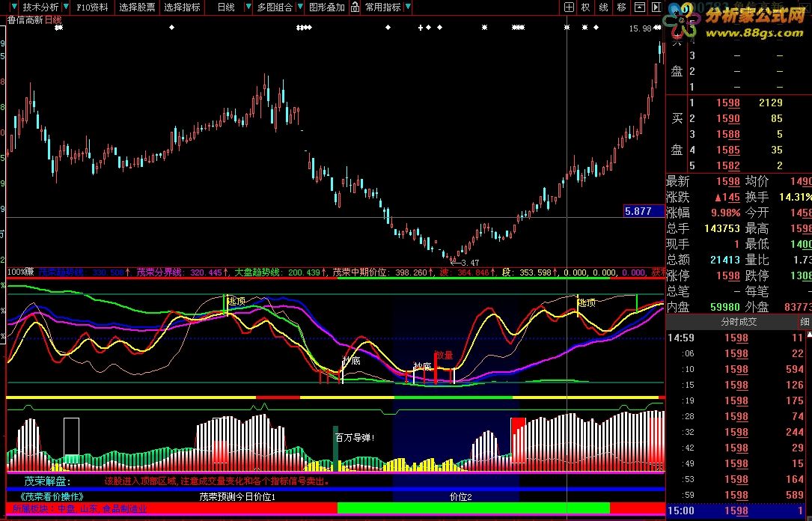Click the buy level 3 price 1588
The image size is (812, 521).
[x=728, y=134]
